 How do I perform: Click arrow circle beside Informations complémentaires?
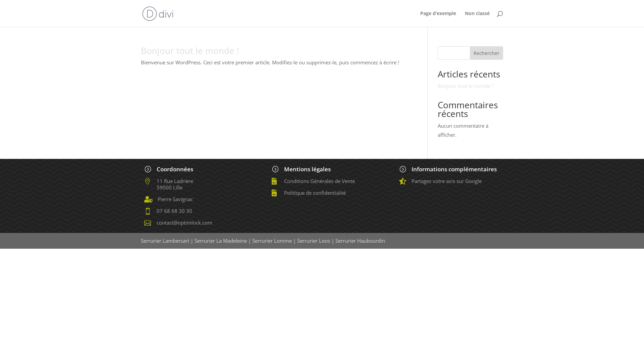pos(403,169)
